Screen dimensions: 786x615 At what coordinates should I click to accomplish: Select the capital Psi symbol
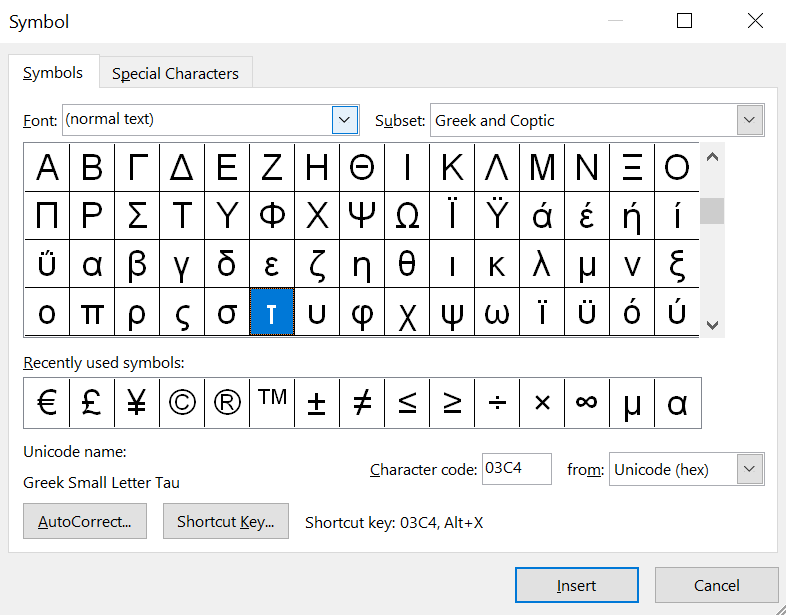[362, 216]
